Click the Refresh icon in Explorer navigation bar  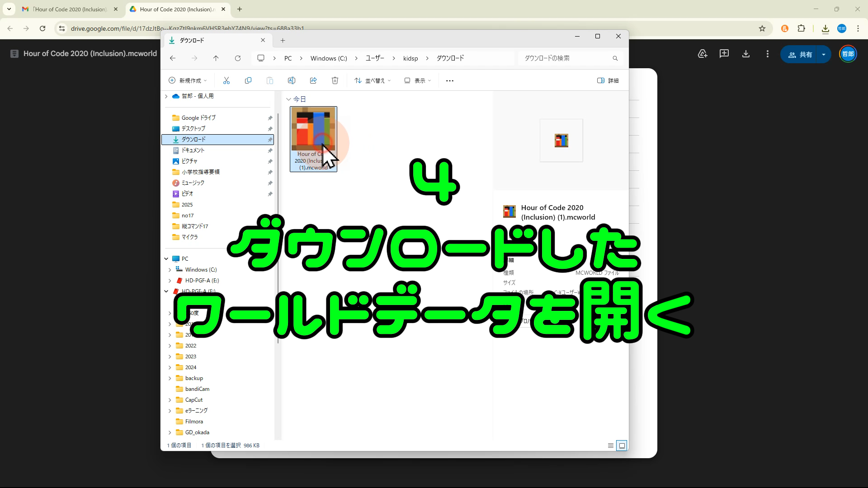(x=238, y=58)
